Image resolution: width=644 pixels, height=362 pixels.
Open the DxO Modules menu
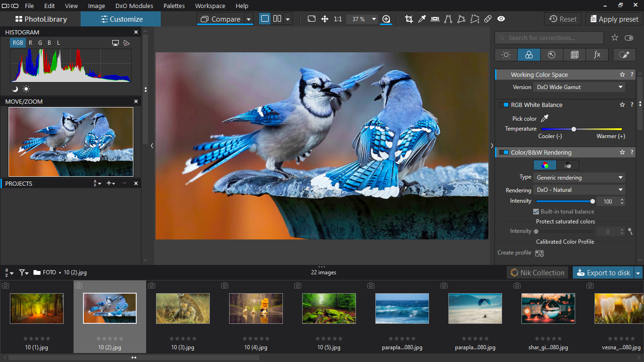(134, 6)
